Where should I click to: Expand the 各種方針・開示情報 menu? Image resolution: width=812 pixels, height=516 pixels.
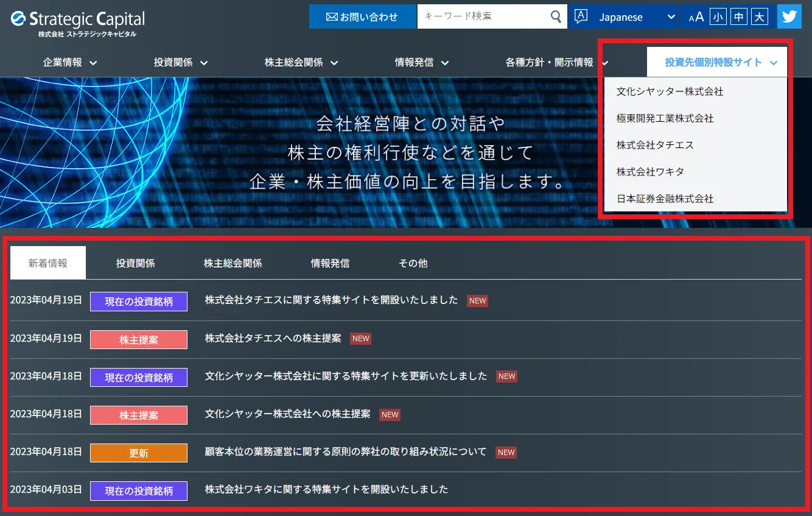tap(557, 62)
